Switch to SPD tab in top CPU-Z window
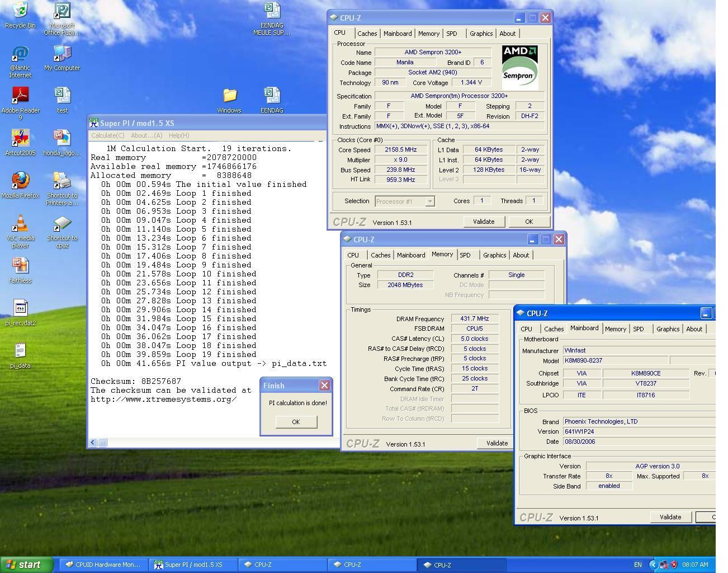The image size is (728, 573). tap(451, 34)
